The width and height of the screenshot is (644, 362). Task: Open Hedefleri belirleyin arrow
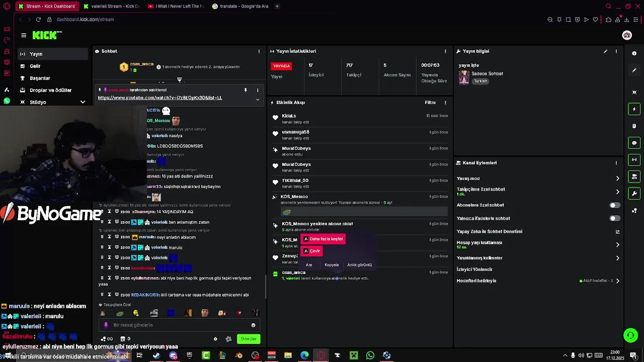pyautogui.click(x=617, y=281)
